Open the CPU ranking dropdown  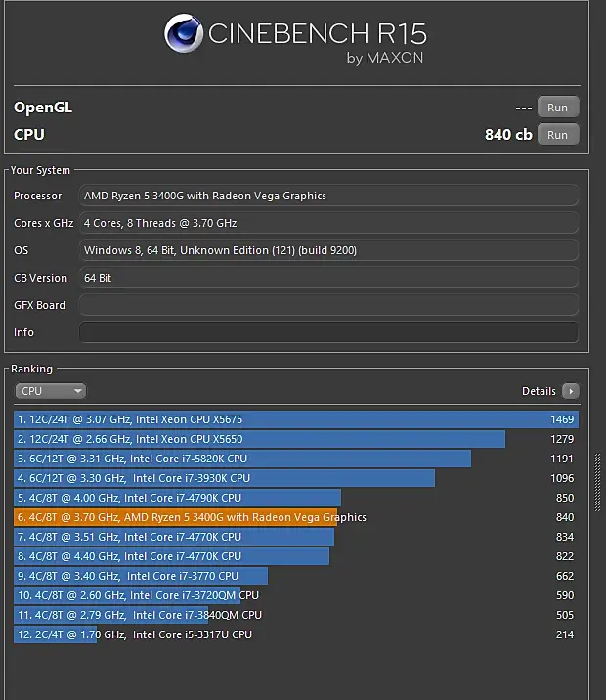[x=51, y=391]
